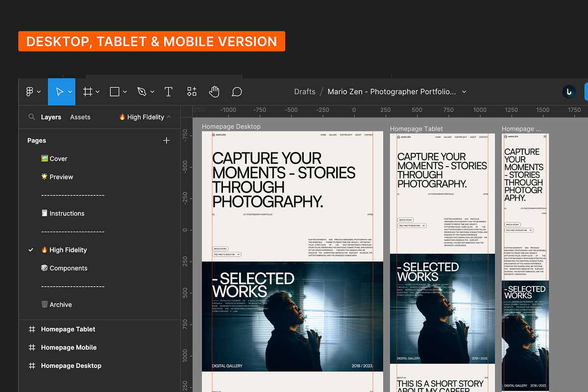Screen dimensions: 588x392
Task: Select the Comment tool
Action: pyautogui.click(x=237, y=92)
